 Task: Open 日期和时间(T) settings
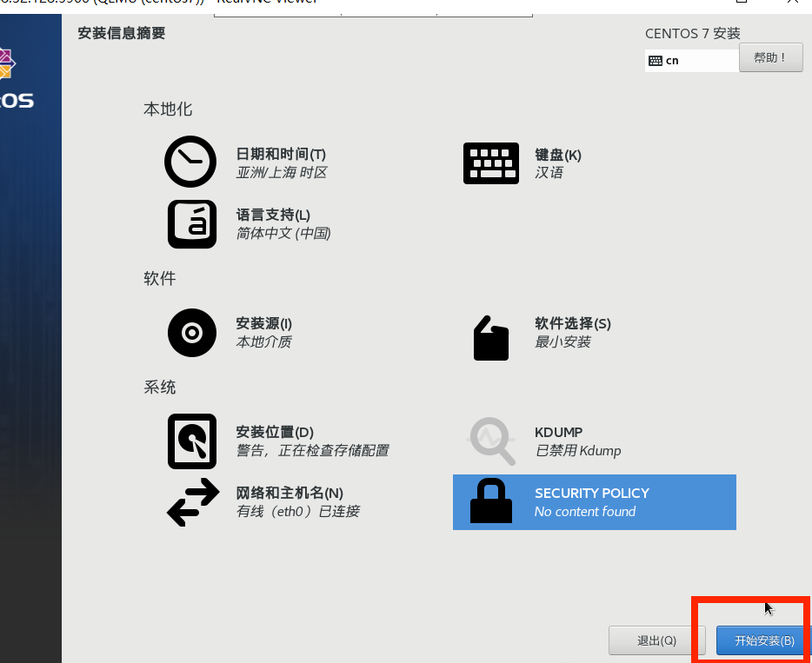(x=281, y=154)
